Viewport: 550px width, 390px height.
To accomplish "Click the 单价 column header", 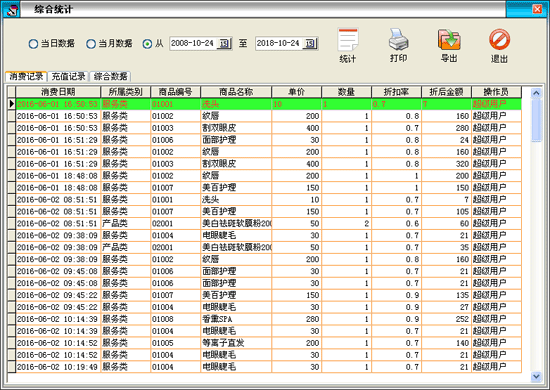I will click(296, 92).
